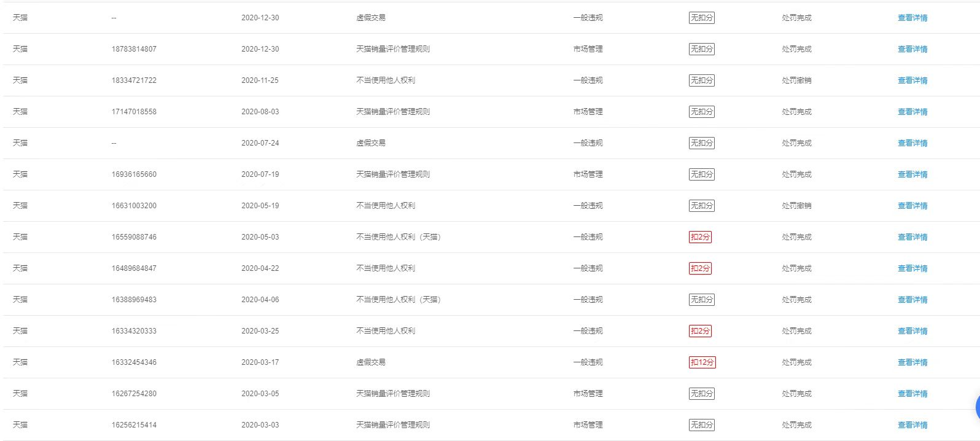Open the blue floating help bubble
The width and height of the screenshot is (980, 441).
977,407
